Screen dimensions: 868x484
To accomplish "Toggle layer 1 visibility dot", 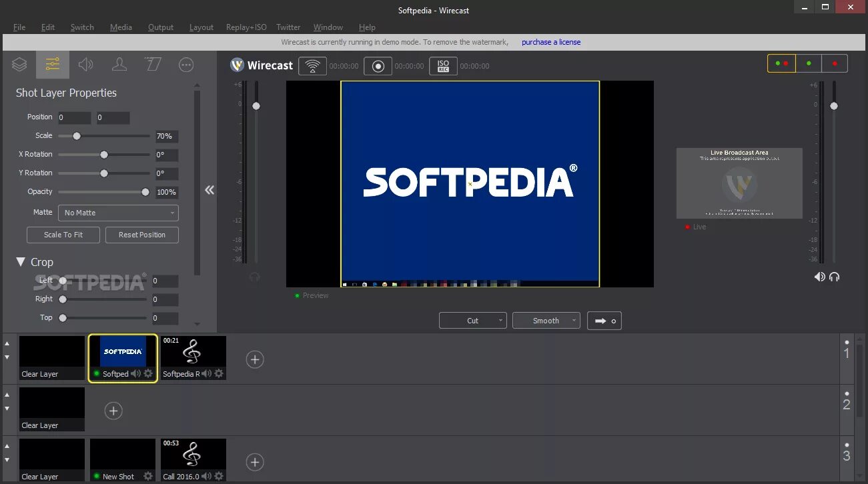I will (847, 342).
